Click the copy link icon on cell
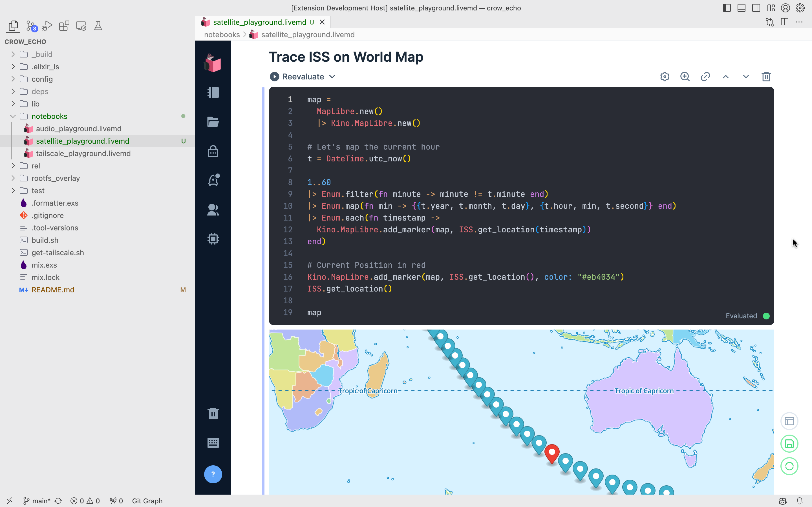The image size is (812, 507). click(x=705, y=77)
